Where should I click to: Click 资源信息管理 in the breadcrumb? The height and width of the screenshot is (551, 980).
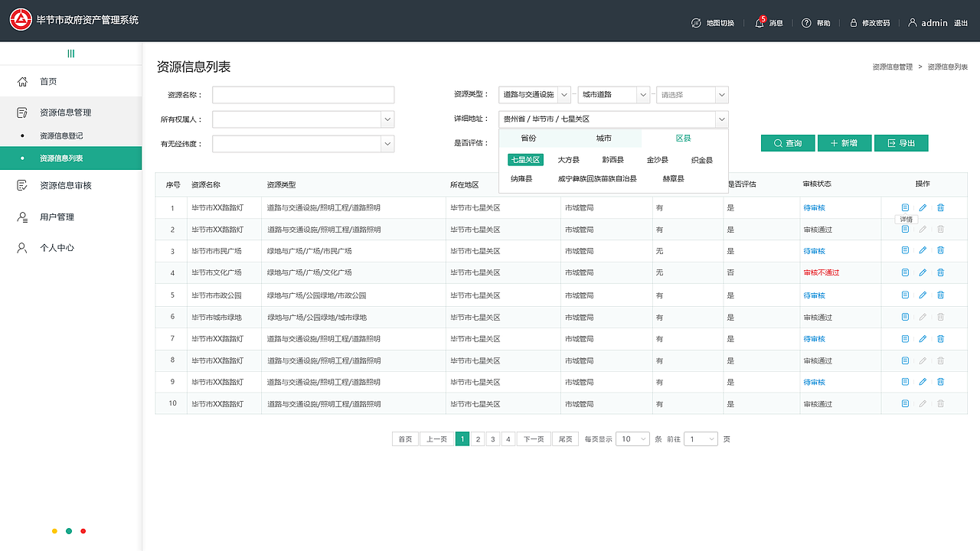(x=892, y=67)
